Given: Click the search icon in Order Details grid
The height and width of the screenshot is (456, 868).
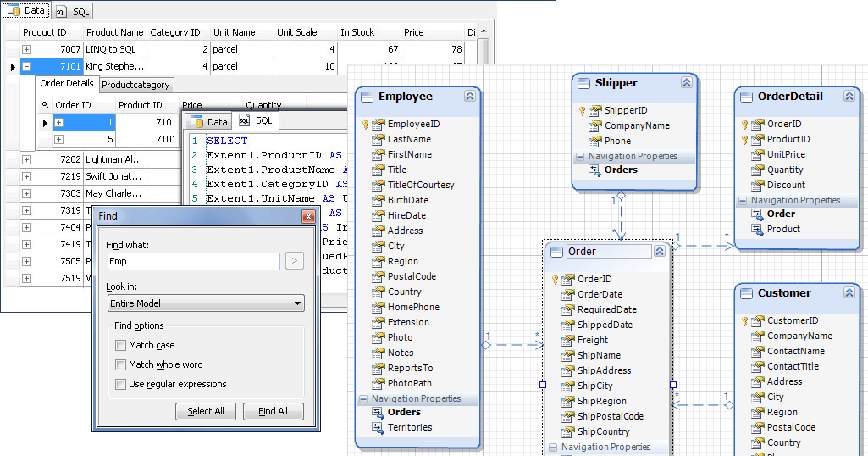Looking at the screenshot, I should [44, 106].
